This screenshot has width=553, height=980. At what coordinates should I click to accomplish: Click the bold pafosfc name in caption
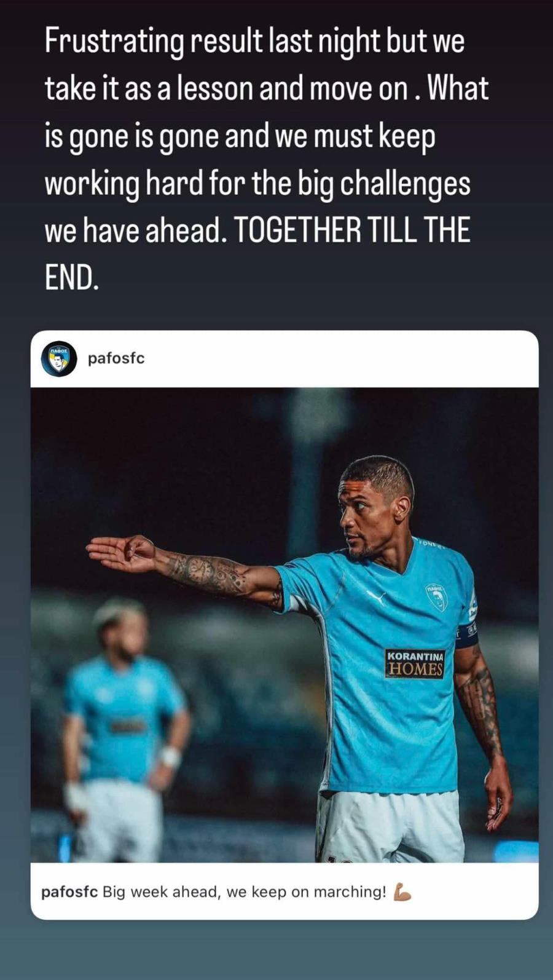tap(69, 892)
